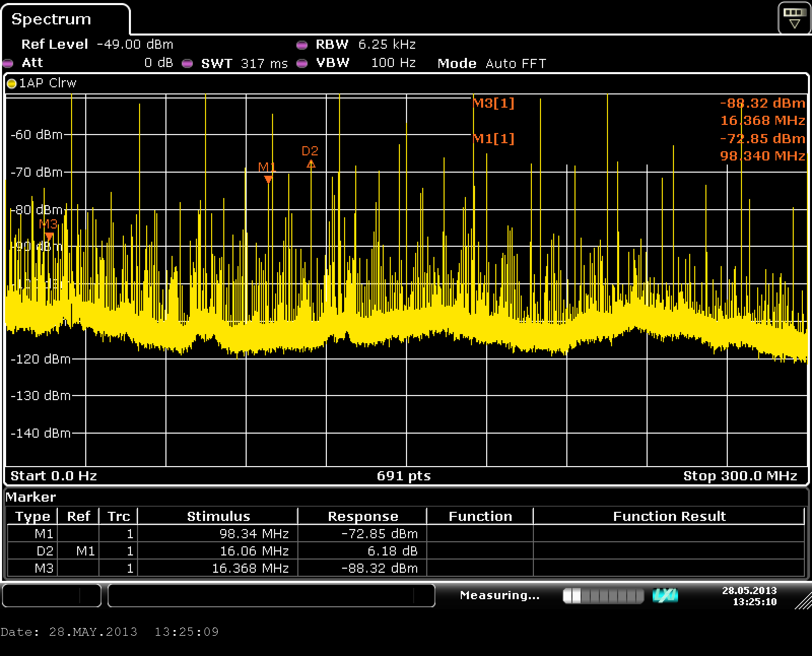The width and height of the screenshot is (812, 656).
Task: Click the Trc column header
Action: (119, 516)
